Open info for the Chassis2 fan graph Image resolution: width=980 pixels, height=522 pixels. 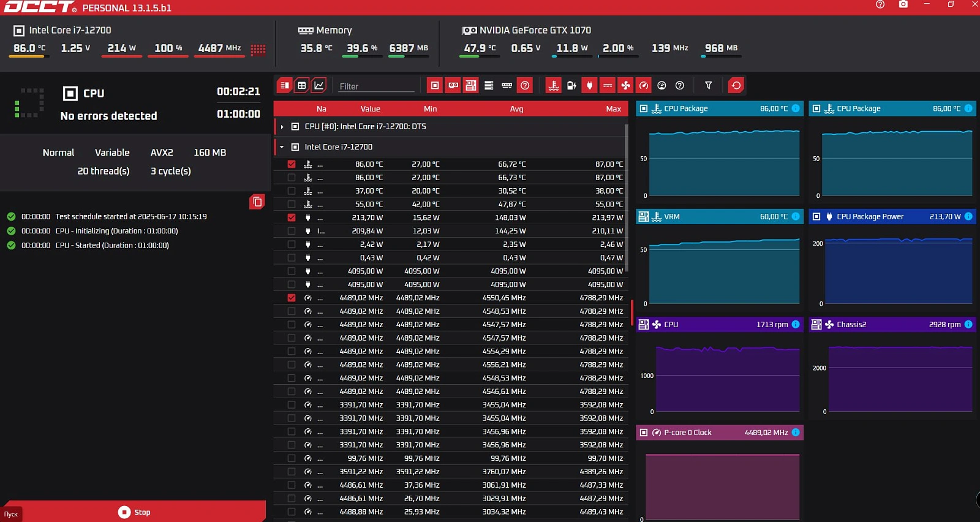[968, 324]
